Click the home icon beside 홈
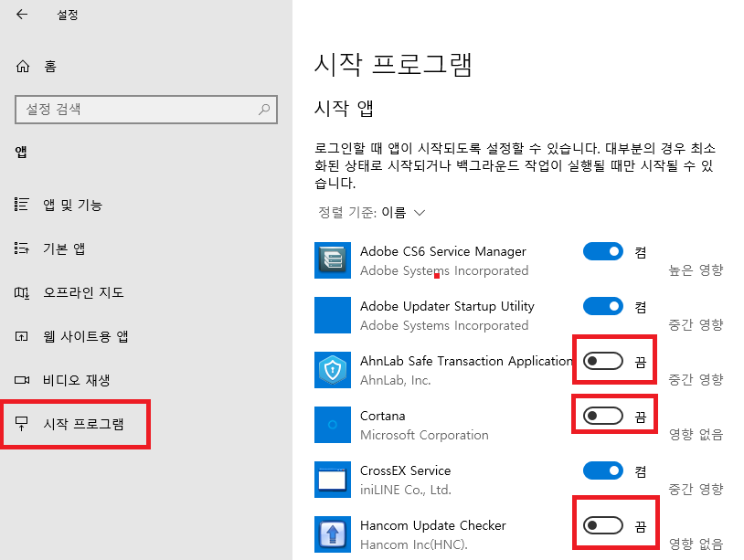 click(23, 67)
